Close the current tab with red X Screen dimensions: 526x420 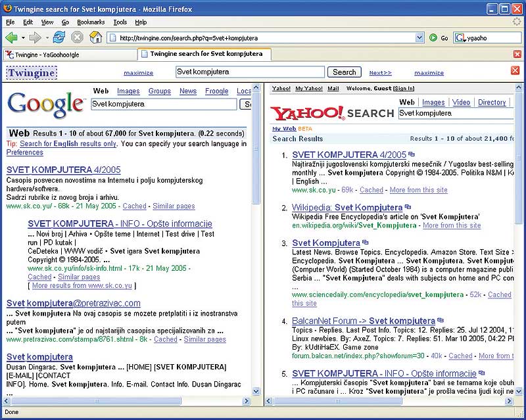517,54
